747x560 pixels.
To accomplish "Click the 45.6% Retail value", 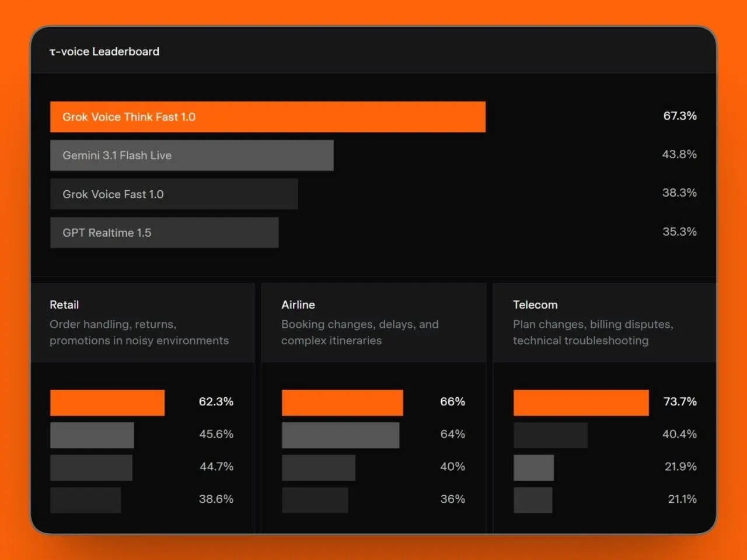I will coord(216,434).
